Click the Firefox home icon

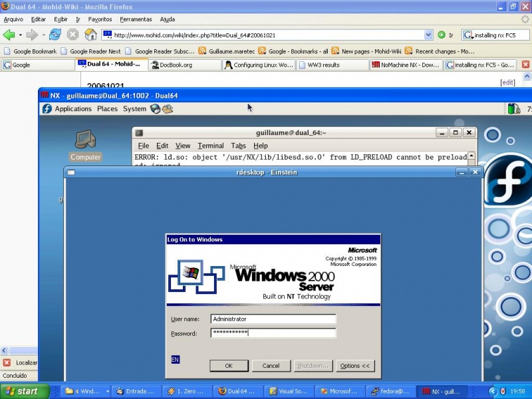click(90, 35)
